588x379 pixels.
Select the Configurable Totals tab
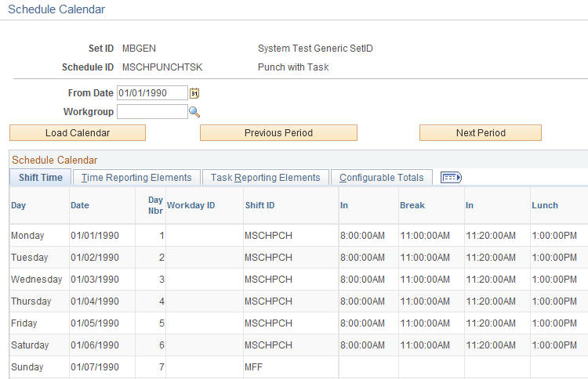381,178
